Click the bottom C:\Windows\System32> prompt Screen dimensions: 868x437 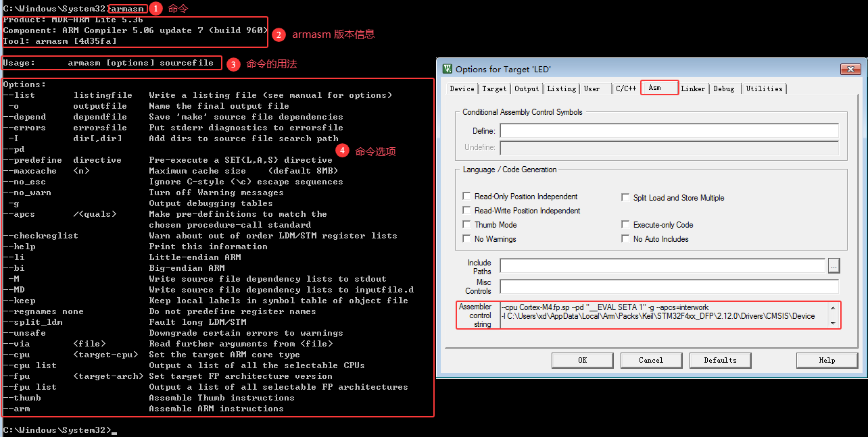point(57,430)
